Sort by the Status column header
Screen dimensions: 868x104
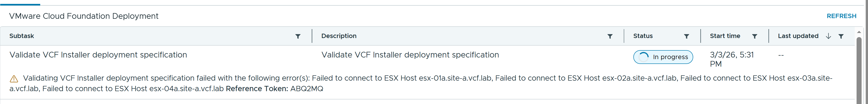tap(642, 36)
